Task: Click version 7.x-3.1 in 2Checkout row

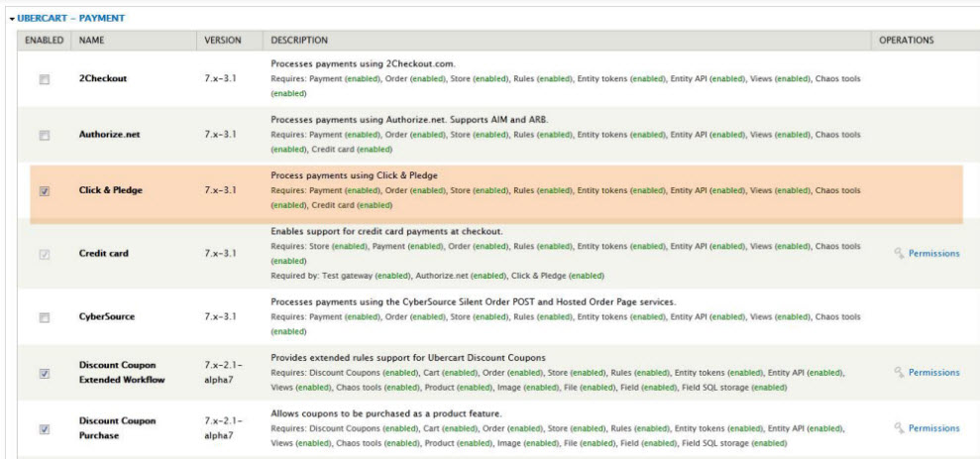Action: 220,78
